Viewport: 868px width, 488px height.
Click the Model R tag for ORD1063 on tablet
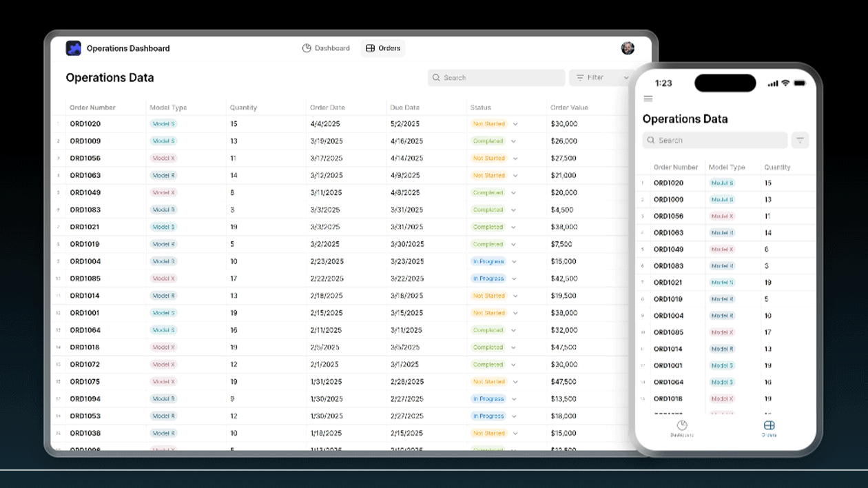tap(163, 176)
